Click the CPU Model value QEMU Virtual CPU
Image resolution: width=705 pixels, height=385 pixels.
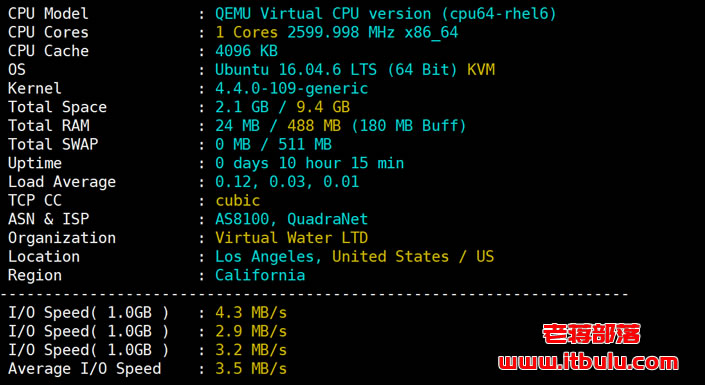tap(385, 14)
